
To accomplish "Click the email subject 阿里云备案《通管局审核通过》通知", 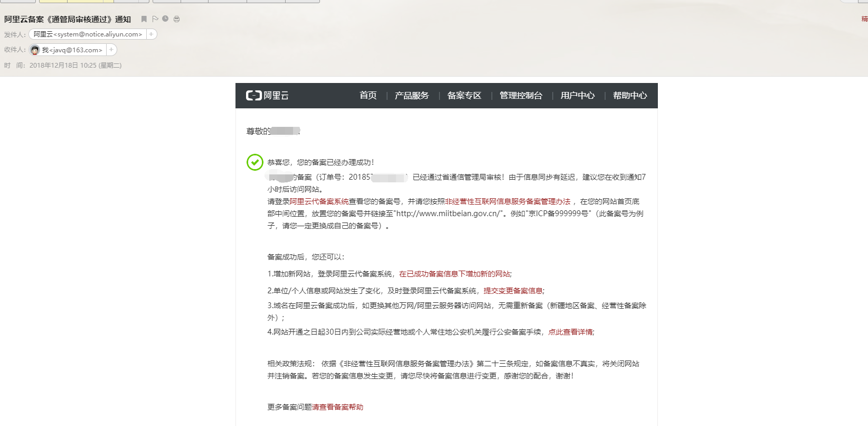I will click(68, 19).
